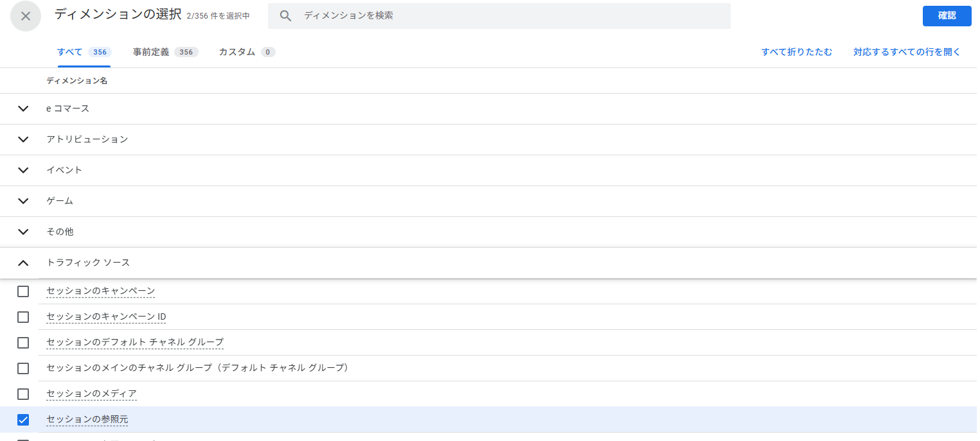The height and width of the screenshot is (441, 980).
Task: Click セッションのメディア dimension name
Action: (91, 394)
